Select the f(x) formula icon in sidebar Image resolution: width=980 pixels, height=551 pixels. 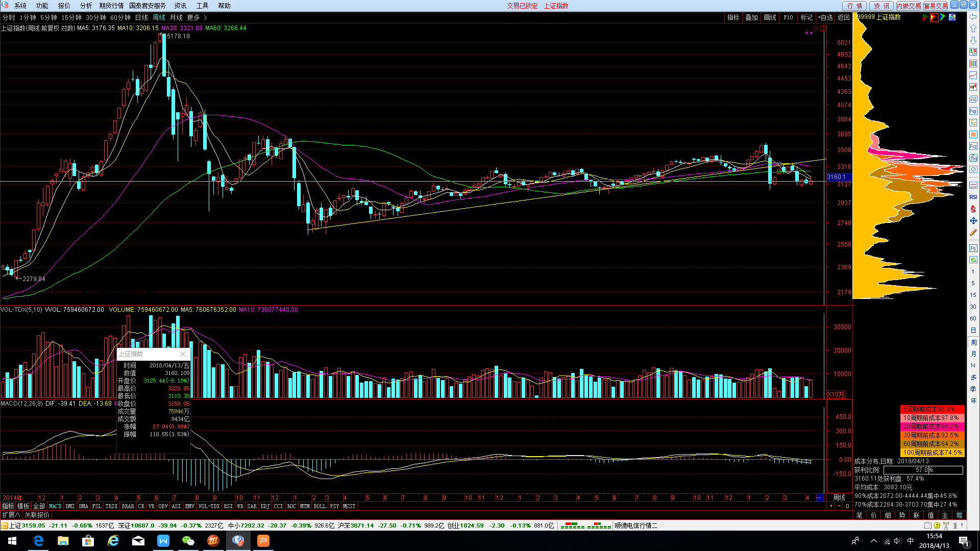(973, 158)
